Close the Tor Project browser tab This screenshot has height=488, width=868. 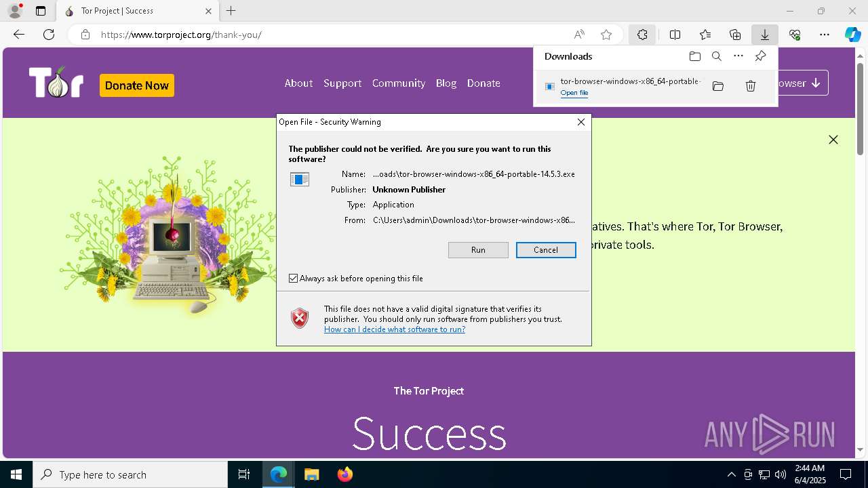coord(209,11)
